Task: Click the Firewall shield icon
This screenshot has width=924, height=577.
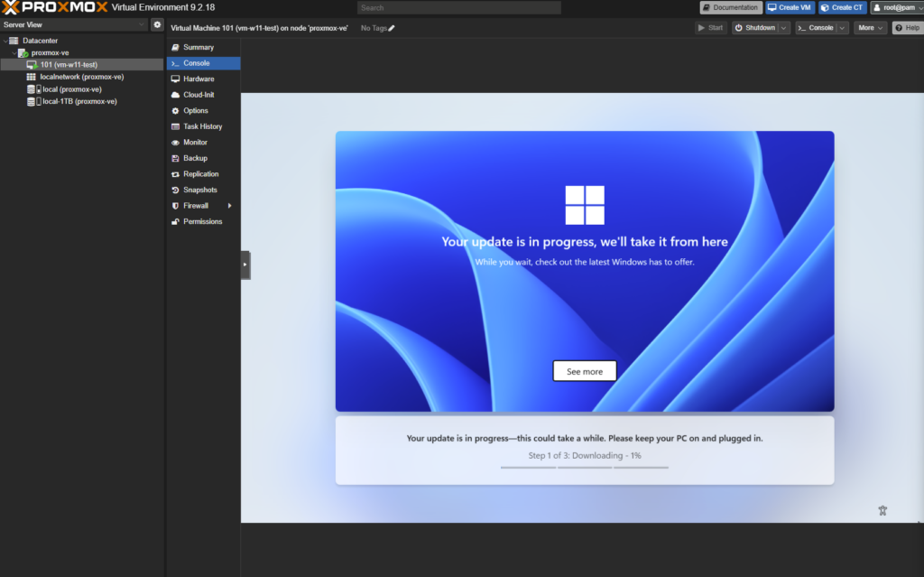Action: click(175, 206)
